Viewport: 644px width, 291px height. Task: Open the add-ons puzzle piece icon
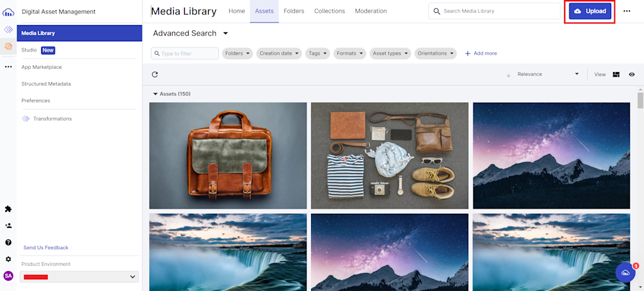pyautogui.click(x=8, y=209)
